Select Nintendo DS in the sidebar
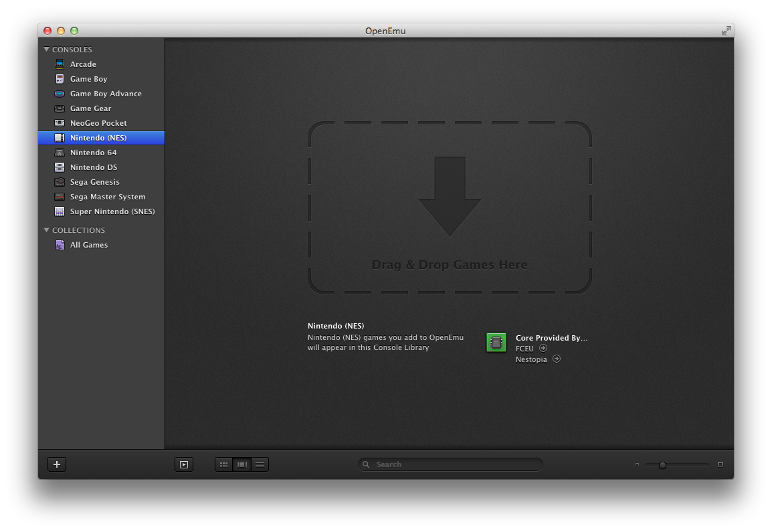 [102, 167]
